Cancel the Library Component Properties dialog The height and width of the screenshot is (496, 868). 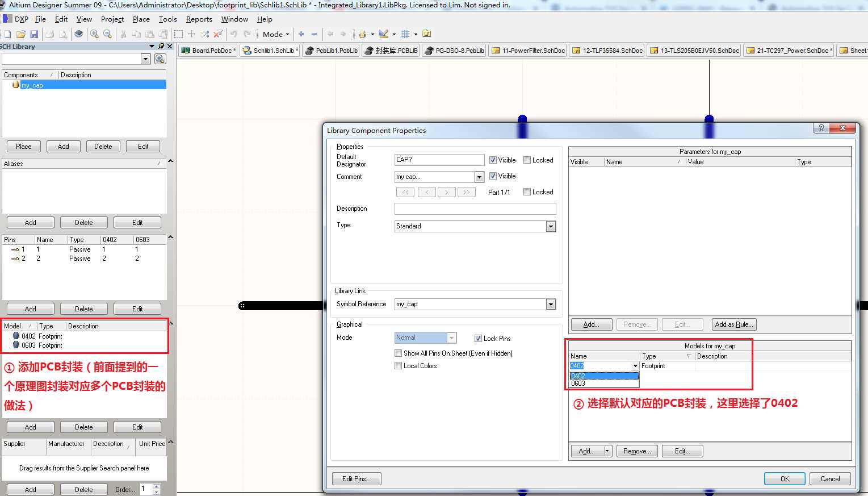[x=830, y=479]
